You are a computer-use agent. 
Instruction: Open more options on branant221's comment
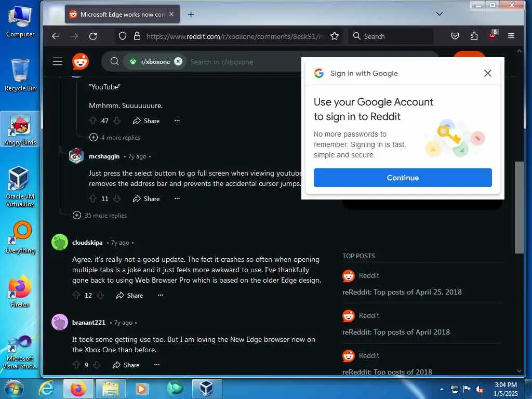pyautogui.click(x=157, y=365)
